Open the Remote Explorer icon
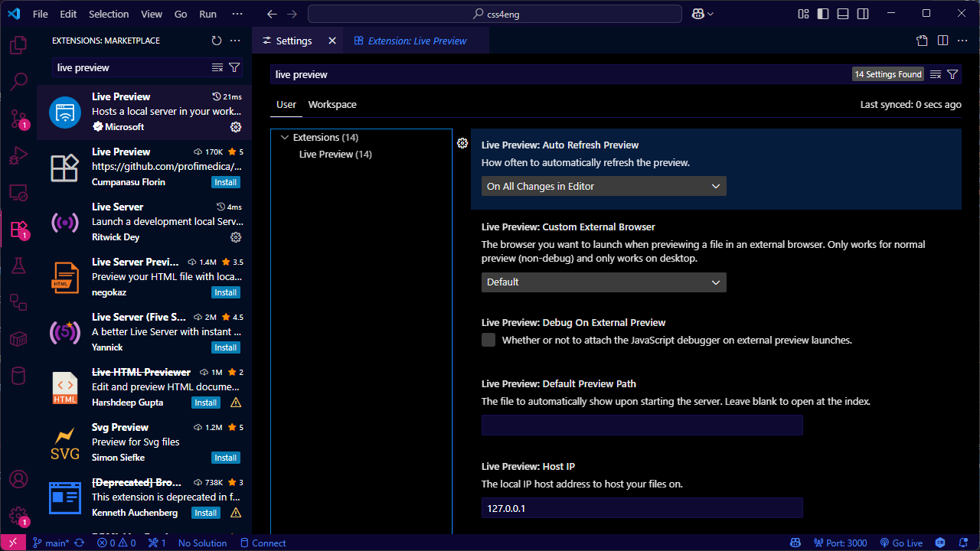980x551 pixels. pyautogui.click(x=18, y=192)
